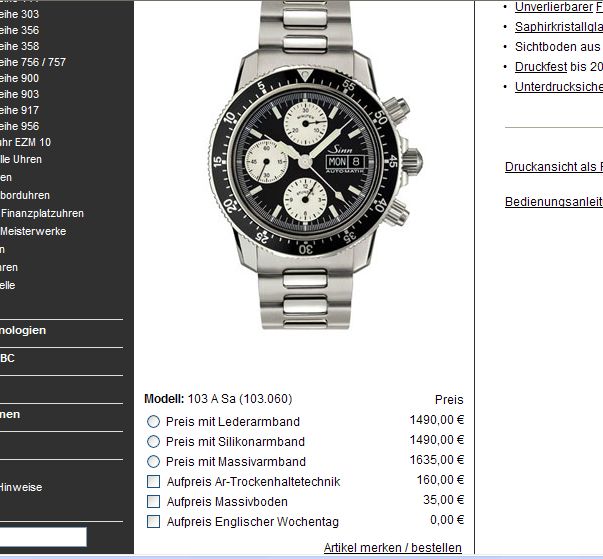Follow the Unverlierbarer link
603x559 pixels.
click(554, 7)
